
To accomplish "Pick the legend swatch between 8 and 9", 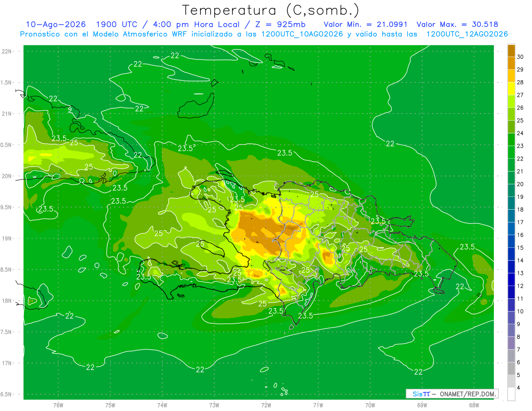I will 511,331.
